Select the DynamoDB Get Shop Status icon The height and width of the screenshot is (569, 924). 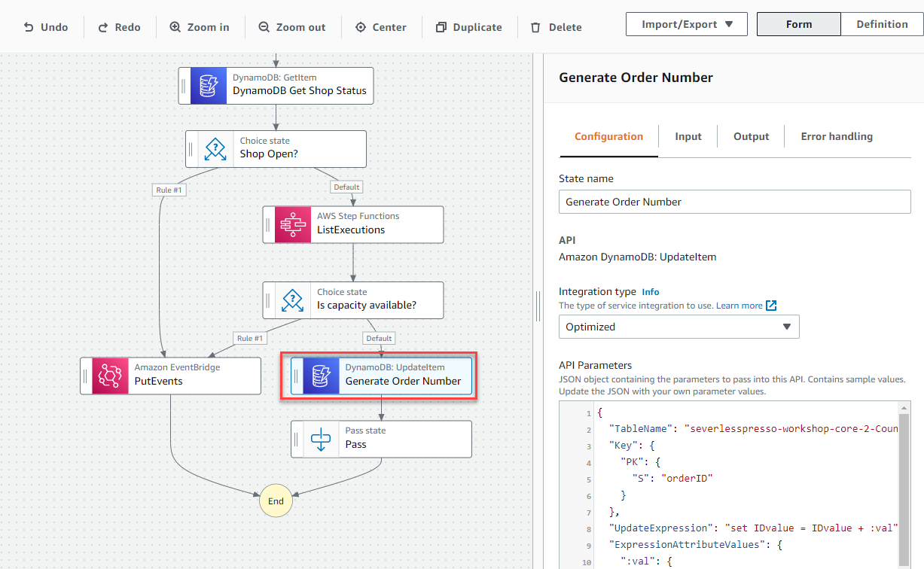click(x=209, y=86)
